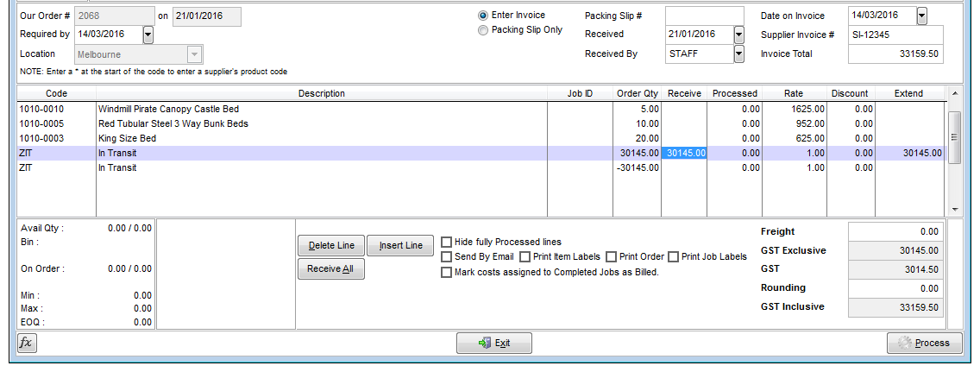Click the Exit button

point(494,343)
